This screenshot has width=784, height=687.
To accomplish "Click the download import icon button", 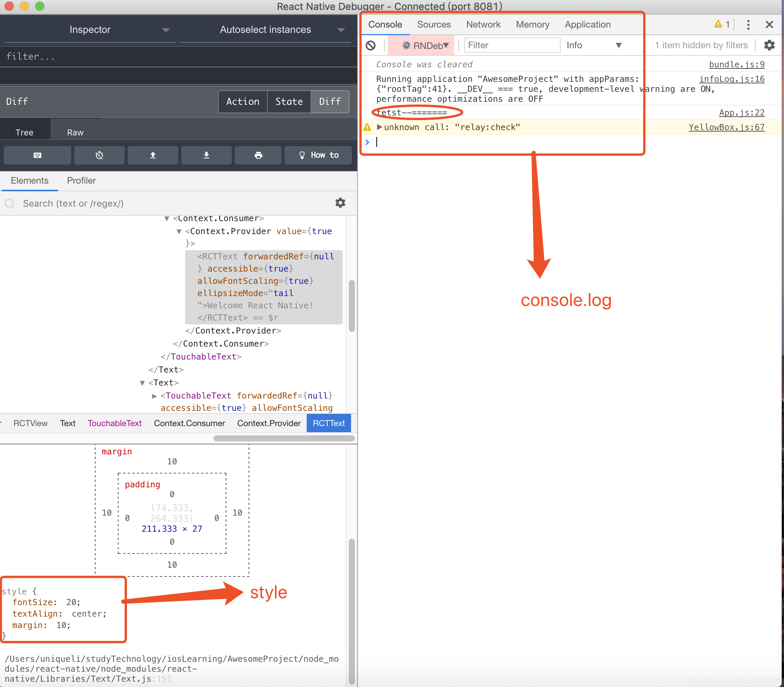I will click(206, 155).
